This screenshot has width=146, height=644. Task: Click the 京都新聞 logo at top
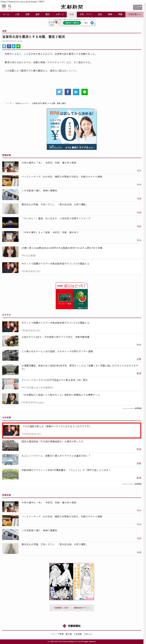coord(72,7)
